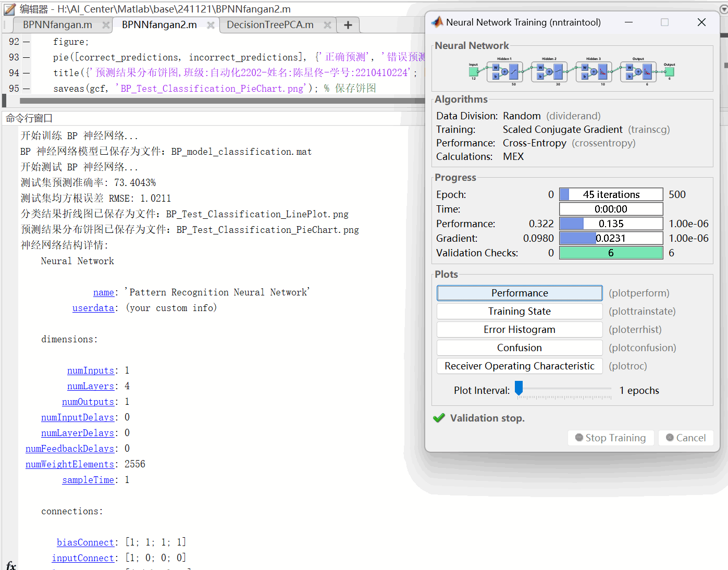Open the userdata property link
The width and height of the screenshot is (728, 570).
pos(93,308)
